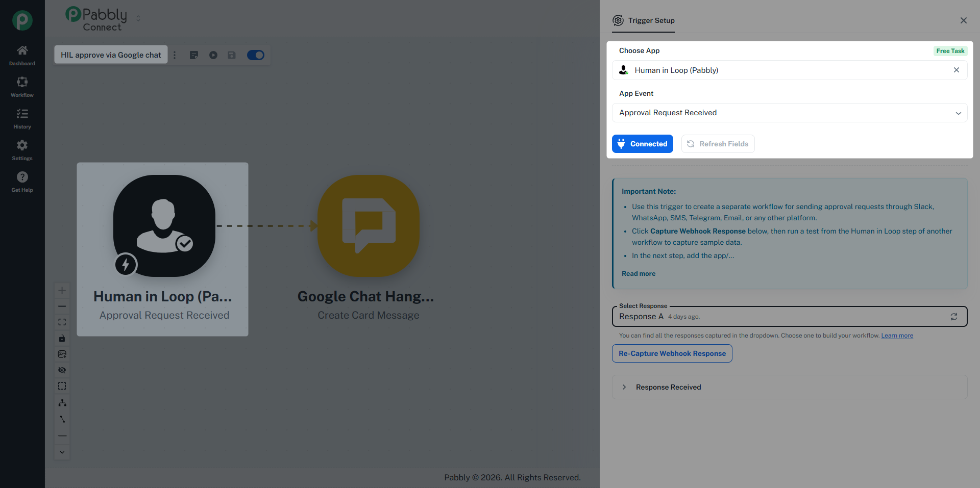Clear the selected Human in Loop app
The height and width of the screenshot is (488, 980).
(957, 70)
